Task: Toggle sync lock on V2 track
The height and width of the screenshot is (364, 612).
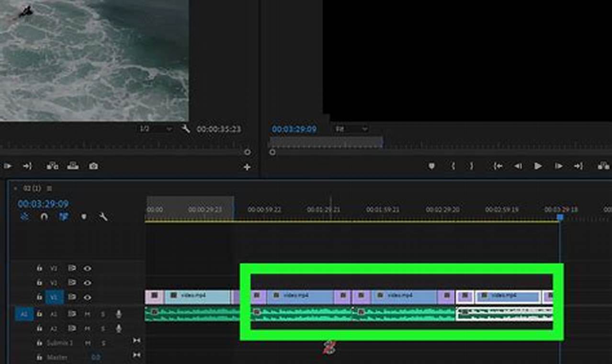Action: click(72, 283)
